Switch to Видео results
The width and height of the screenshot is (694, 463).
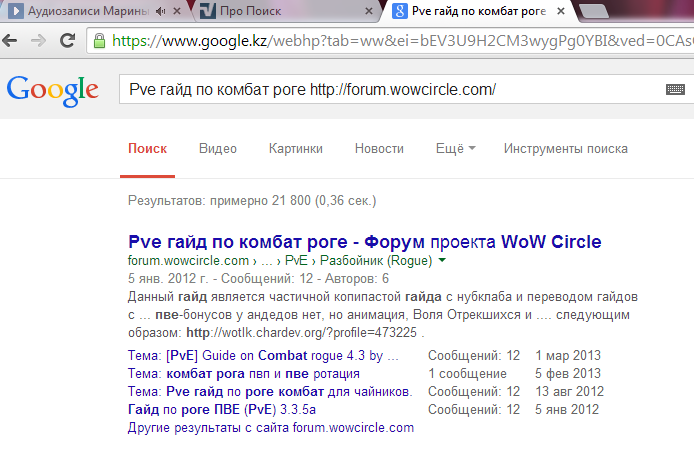[x=218, y=149]
